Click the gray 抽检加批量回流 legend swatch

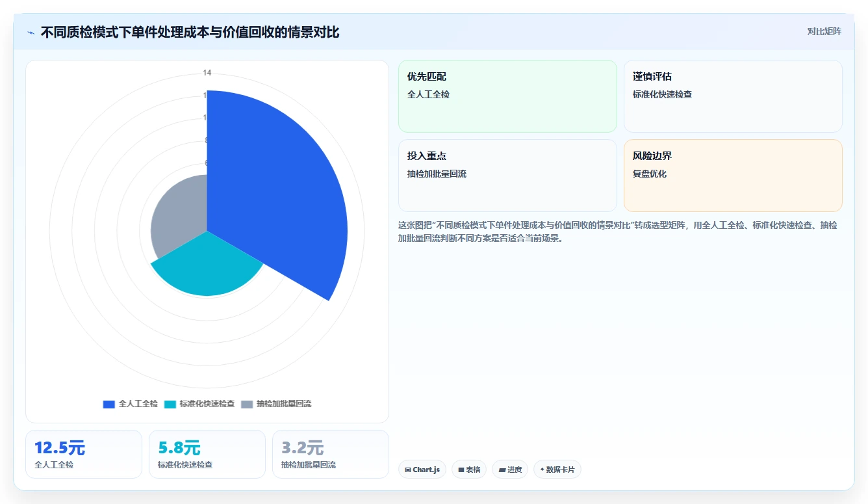click(x=247, y=404)
